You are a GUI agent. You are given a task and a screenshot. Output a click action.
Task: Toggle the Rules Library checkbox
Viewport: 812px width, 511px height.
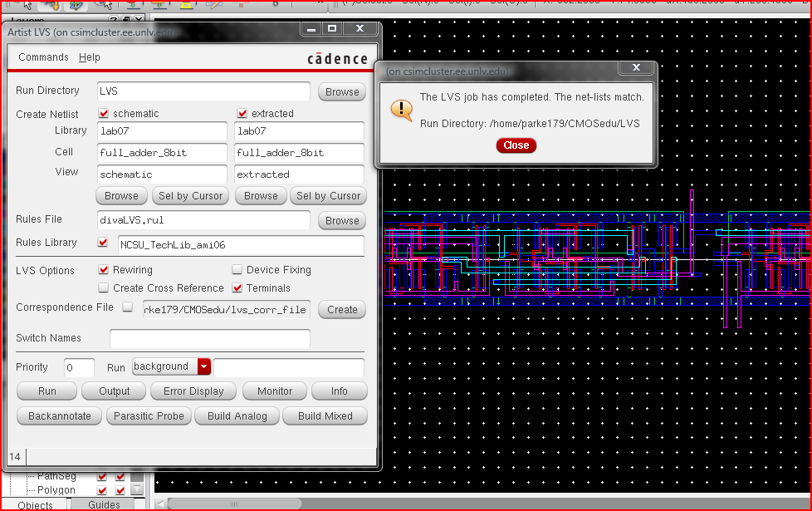pos(103,243)
